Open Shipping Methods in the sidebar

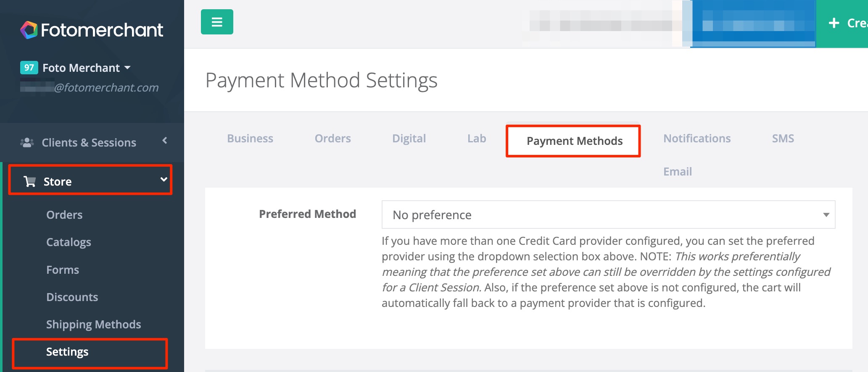point(94,325)
